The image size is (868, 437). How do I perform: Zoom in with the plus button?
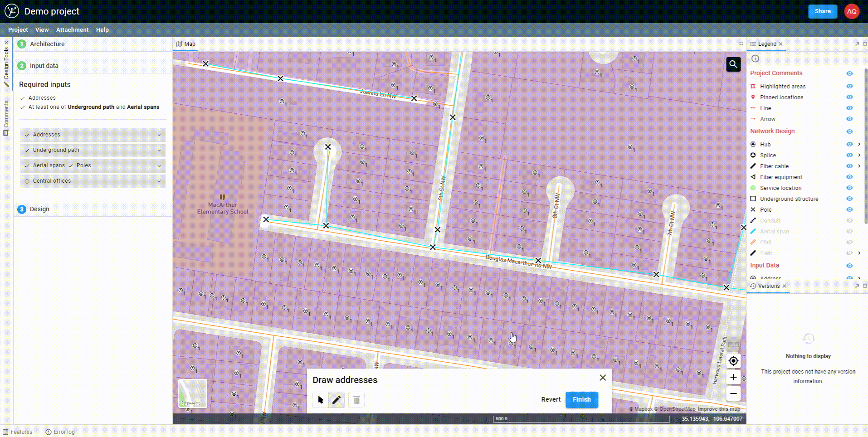pyautogui.click(x=733, y=377)
